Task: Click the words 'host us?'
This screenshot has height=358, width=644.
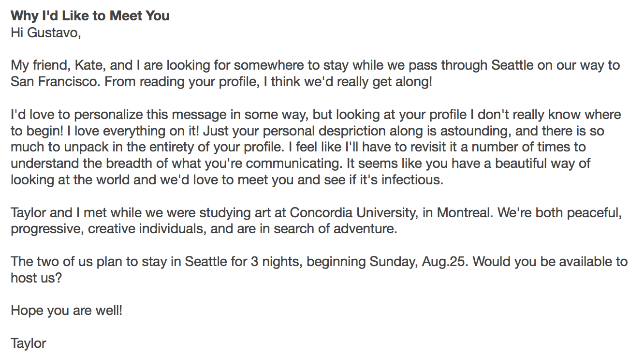Action: pos(36,278)
